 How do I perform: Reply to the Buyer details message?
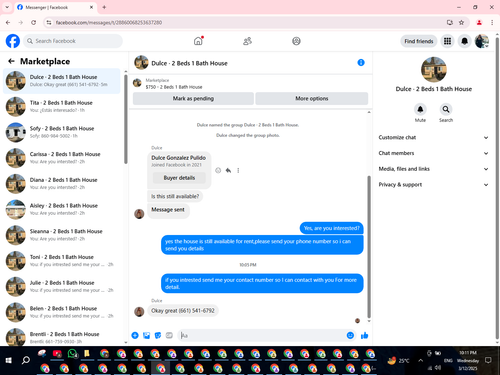coord(228,170)
